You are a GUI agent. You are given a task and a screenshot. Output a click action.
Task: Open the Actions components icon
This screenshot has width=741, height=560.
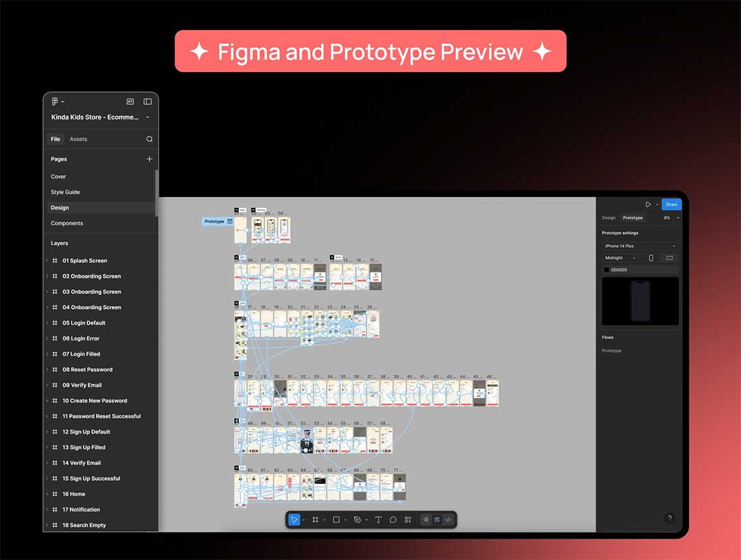point(408,520)
